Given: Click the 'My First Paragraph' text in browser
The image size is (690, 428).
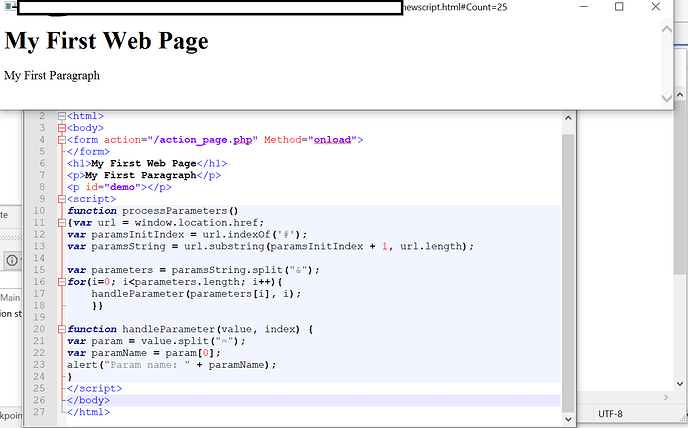Looking at the screenshot, I should pyautogui.click(x=52, y=76).
